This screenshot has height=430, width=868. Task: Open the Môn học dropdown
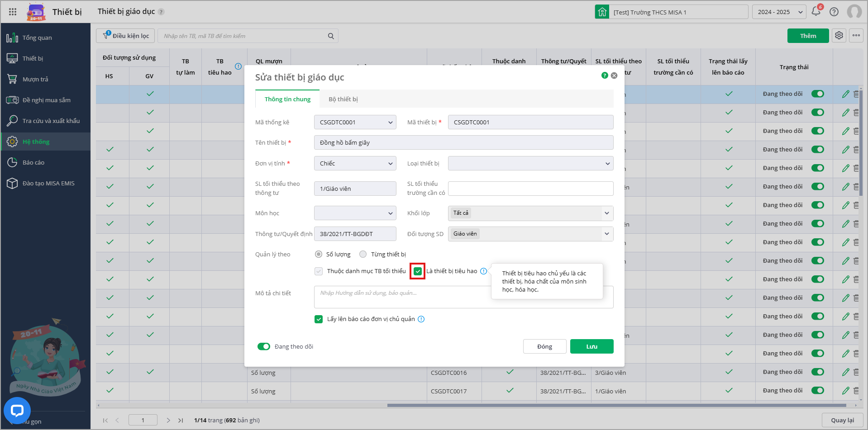(355, 213)
